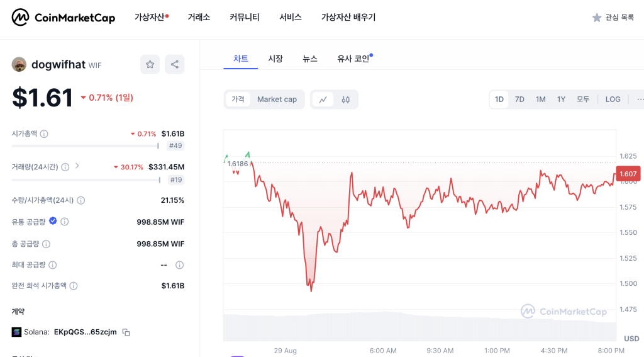Click the verified badge next to 유통 공급량
This screenshot has height=357, width=644.
53,221
